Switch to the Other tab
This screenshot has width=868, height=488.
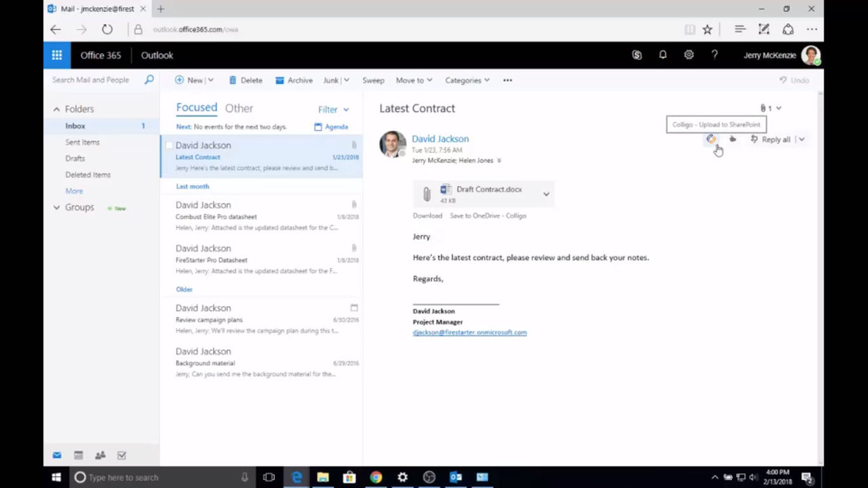(x=239, y=109)
